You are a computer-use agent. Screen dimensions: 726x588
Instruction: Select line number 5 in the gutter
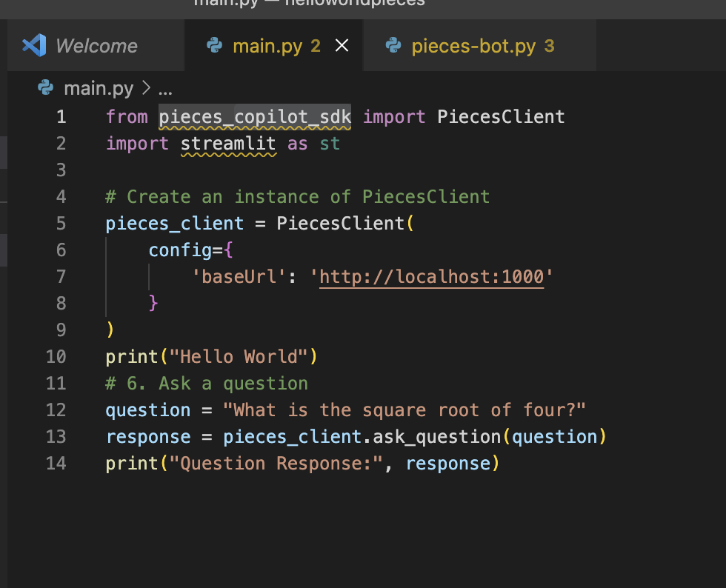pos(60,224)
